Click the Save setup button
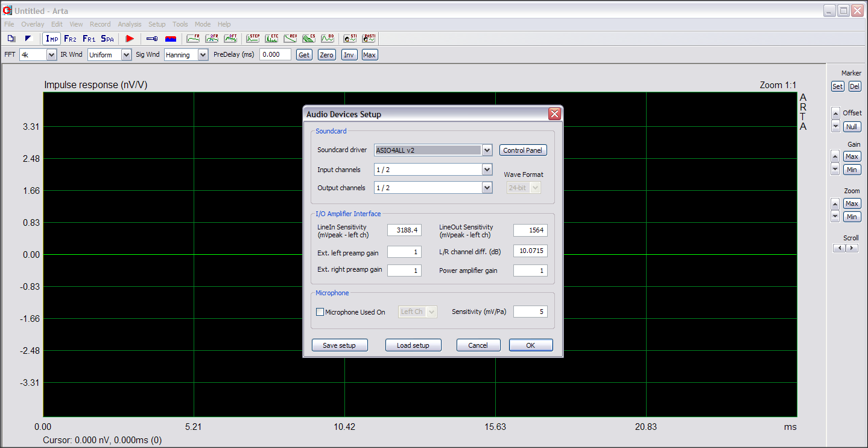The height and width of the screenshot is (448, 868). 339,345
